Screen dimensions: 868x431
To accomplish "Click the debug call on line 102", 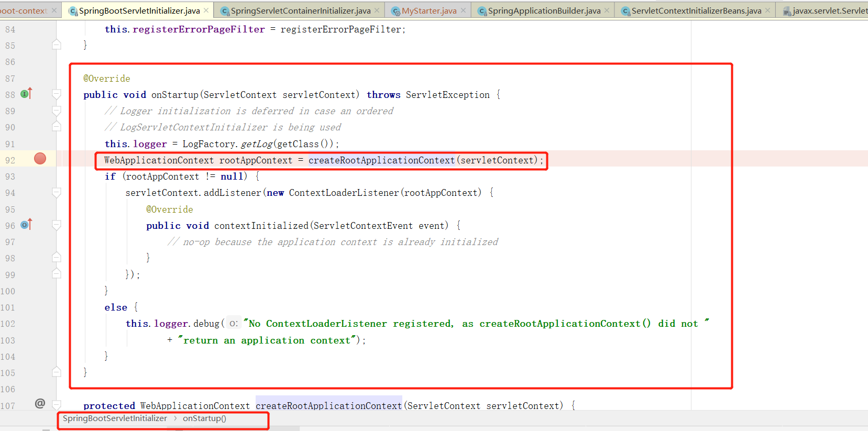I will tap(206, 324).
